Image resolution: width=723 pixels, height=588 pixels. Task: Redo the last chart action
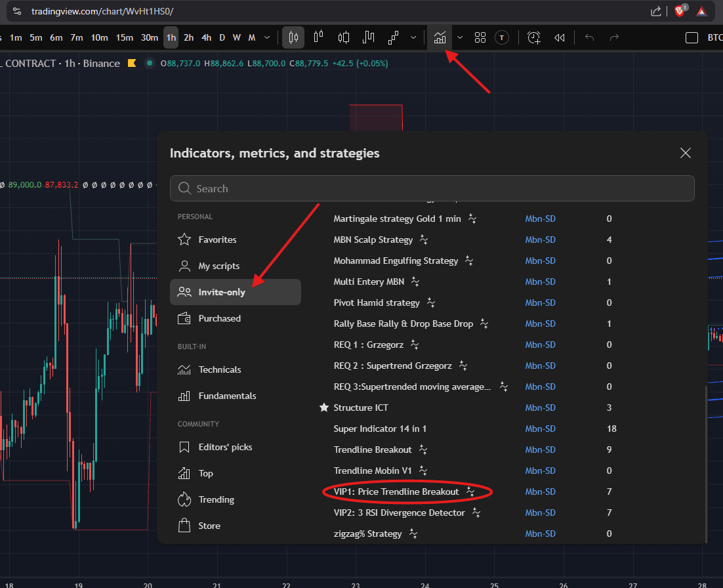614,37
